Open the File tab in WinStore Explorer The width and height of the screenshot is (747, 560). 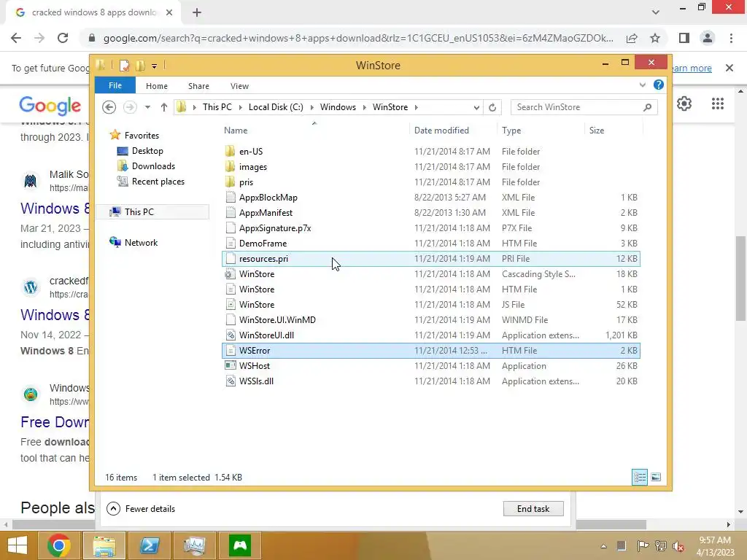[115, 85]
